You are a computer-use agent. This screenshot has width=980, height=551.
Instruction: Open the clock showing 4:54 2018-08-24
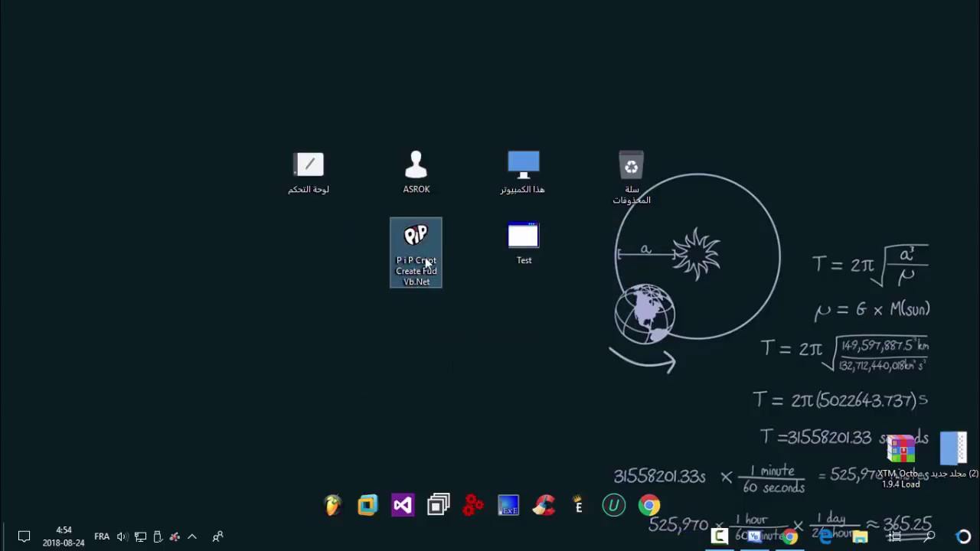[64, 536]
